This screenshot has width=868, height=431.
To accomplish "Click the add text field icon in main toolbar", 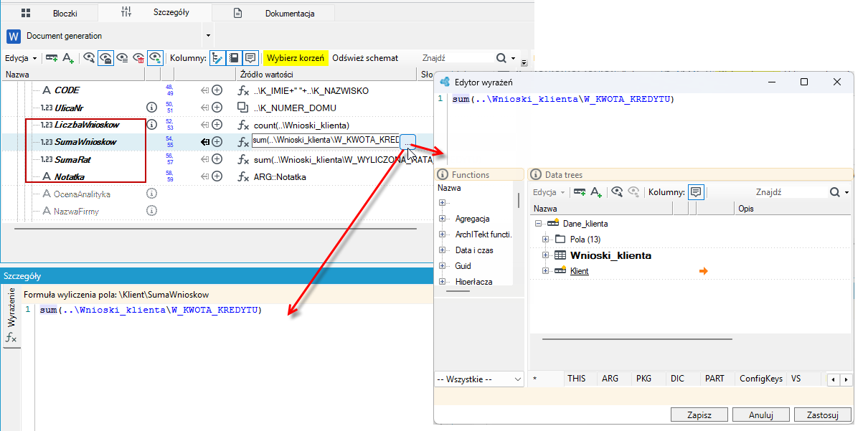I will click(x=68, y=58).
